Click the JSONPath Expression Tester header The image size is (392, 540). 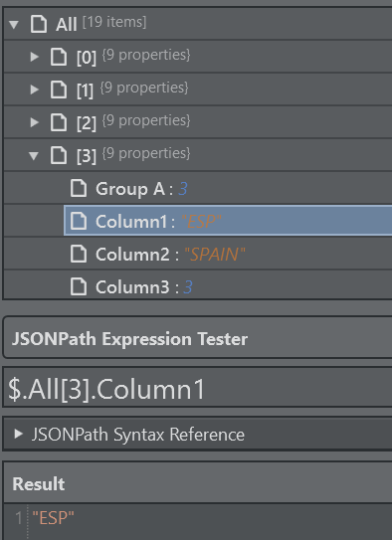pos(198,338)
